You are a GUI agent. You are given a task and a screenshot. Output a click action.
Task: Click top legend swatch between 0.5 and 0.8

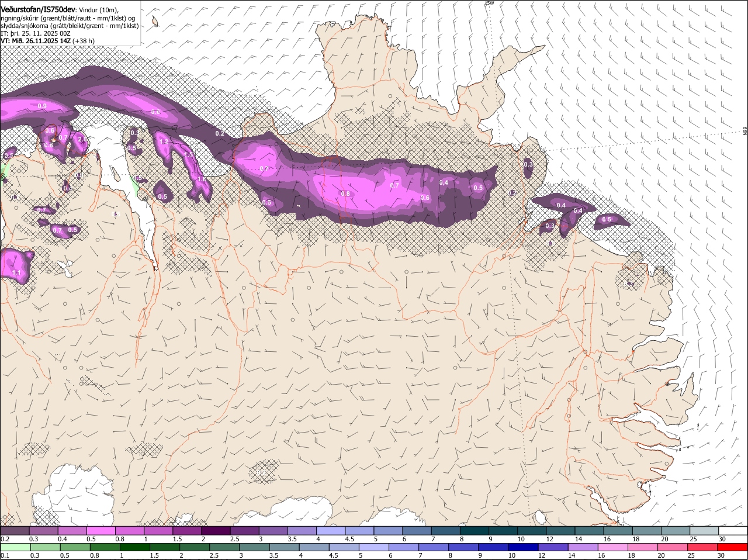tap(101, 531)
